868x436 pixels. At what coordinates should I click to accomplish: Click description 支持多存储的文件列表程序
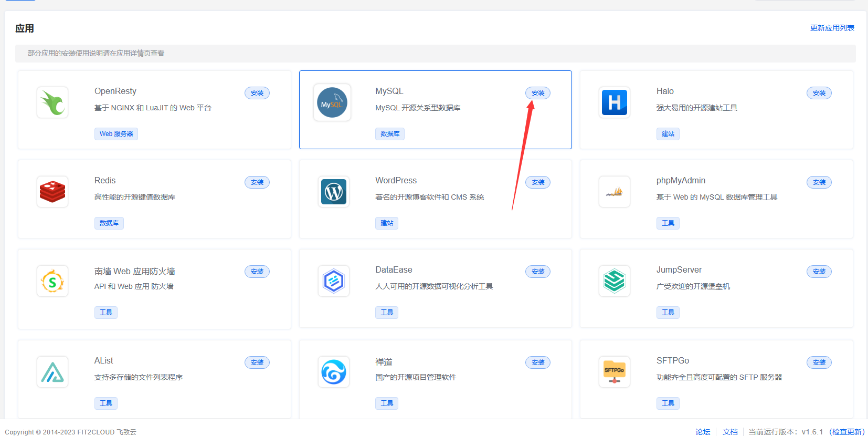pyautogui.click(x=139, y=377)
